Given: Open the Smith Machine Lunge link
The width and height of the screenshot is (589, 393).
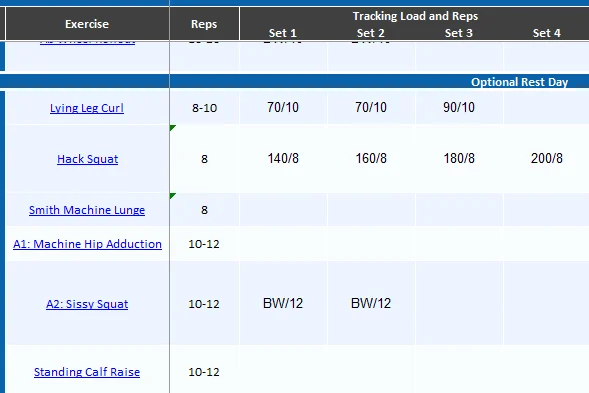Looking at the screenshot, I should click(x=87, y=210).
